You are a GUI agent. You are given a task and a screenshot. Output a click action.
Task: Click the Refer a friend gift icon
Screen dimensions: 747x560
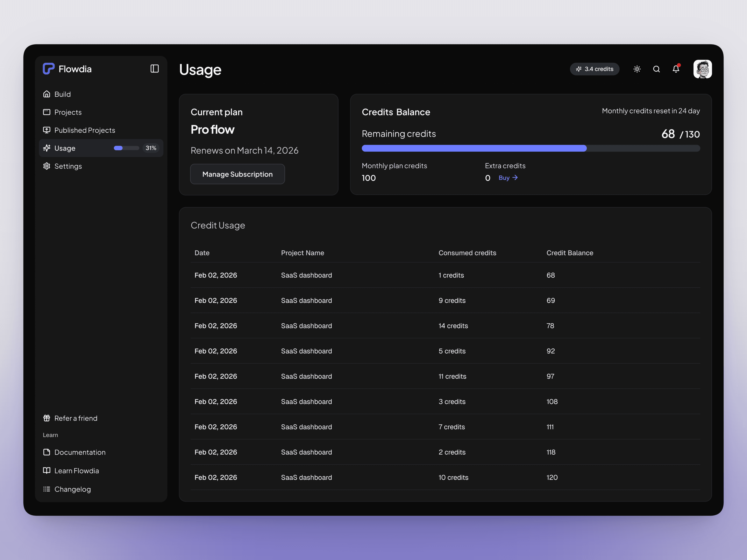click(47, 418)
